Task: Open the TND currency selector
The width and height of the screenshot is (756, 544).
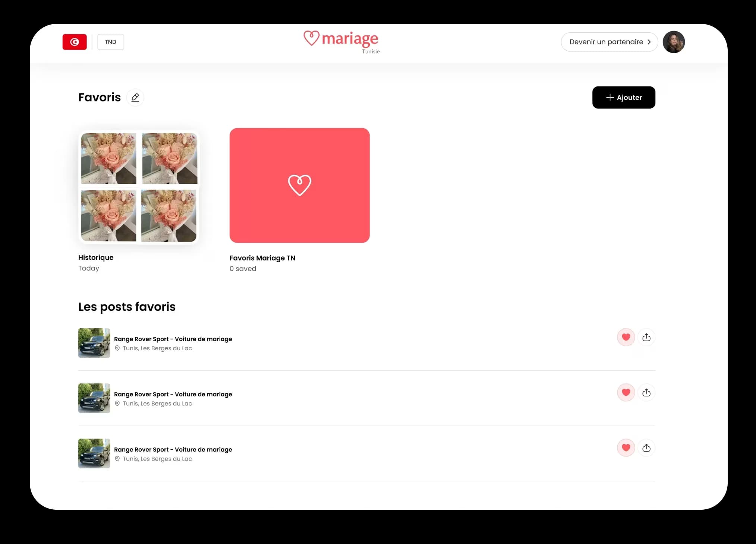Action: coord(110,42)
